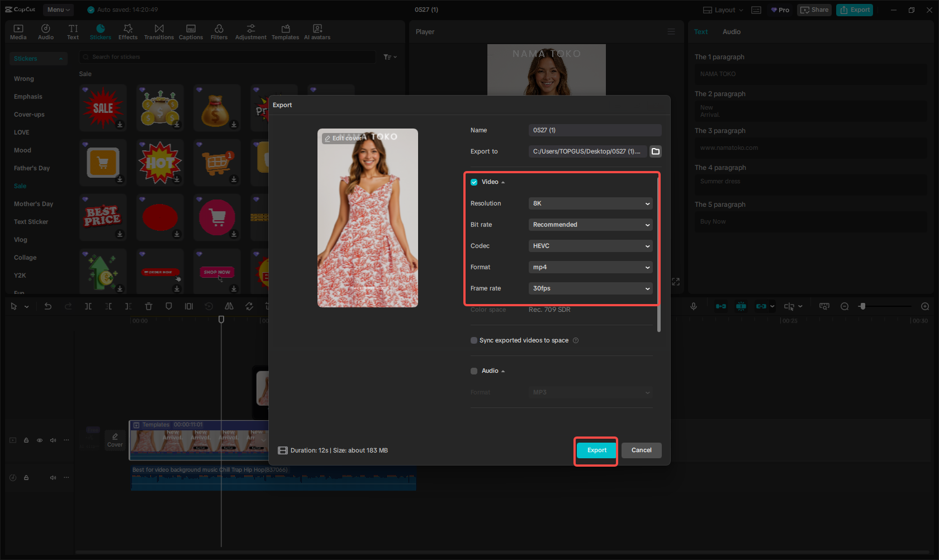Select the Mirror tool in the timeline toolbar
The width and height of the screenshot is (939, 560).
click(x=229, y=306)
